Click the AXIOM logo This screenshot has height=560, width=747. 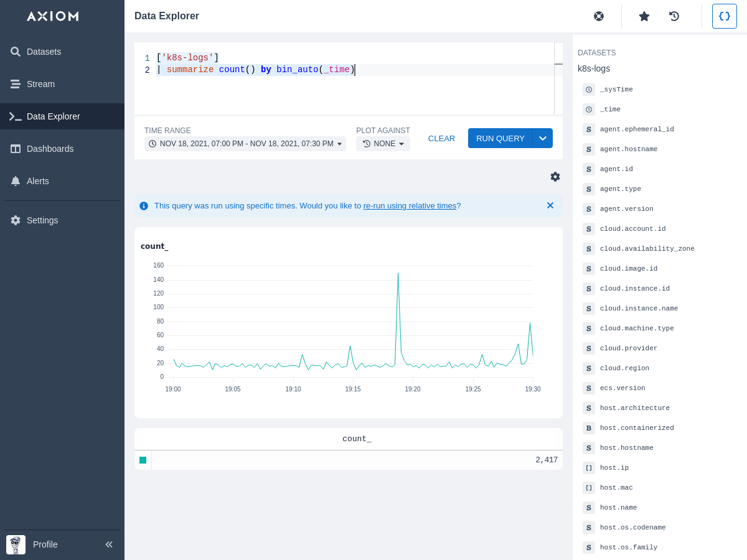point(53,16)
